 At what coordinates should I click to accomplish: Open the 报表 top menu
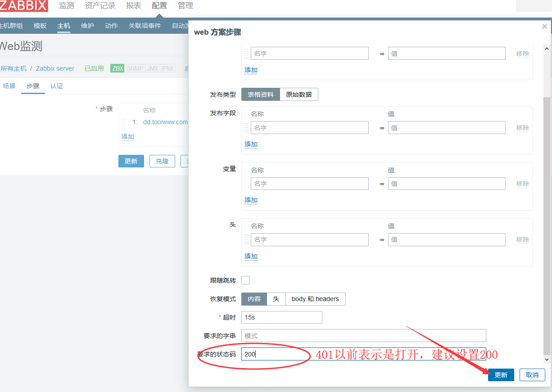pyautogui.click(x=134, y=6)
